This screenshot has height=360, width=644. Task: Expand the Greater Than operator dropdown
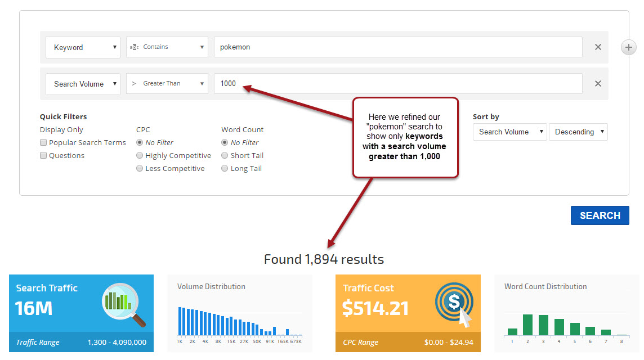(167, 84)
